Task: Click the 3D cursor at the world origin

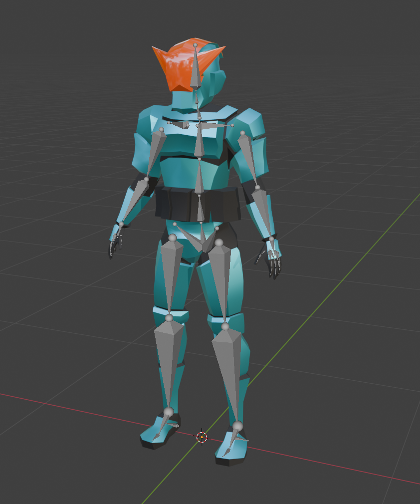Action: [202, 437]
